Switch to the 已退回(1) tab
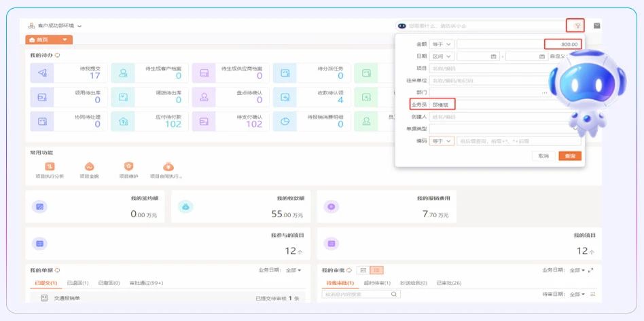The width and height of the screenshot is (644, 321). pos(79,283)
